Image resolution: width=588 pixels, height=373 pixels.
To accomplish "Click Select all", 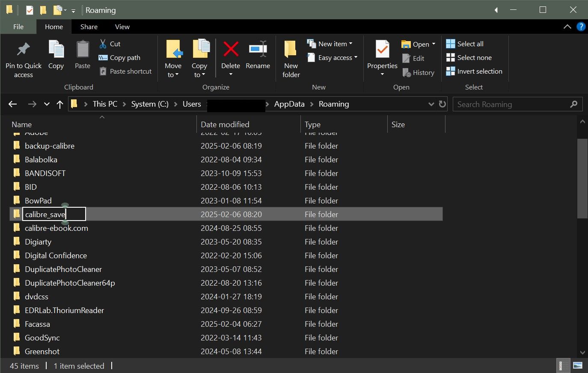I will click(x=465, y=44).
